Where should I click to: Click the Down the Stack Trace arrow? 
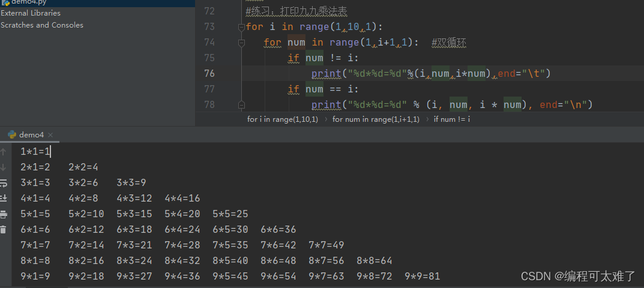tap(3, 167)
